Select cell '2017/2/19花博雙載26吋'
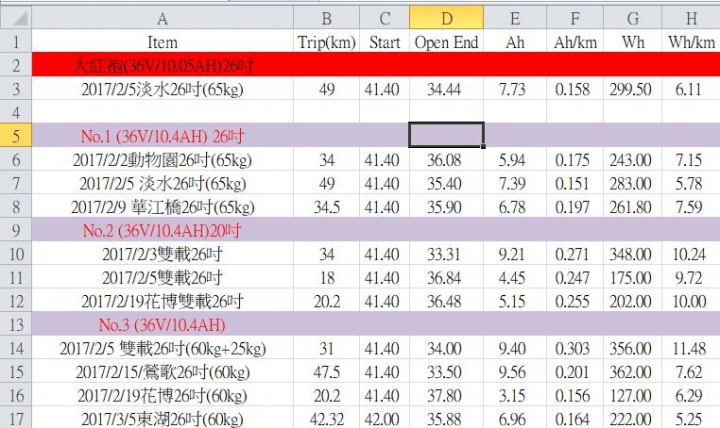 click(163, 300)
